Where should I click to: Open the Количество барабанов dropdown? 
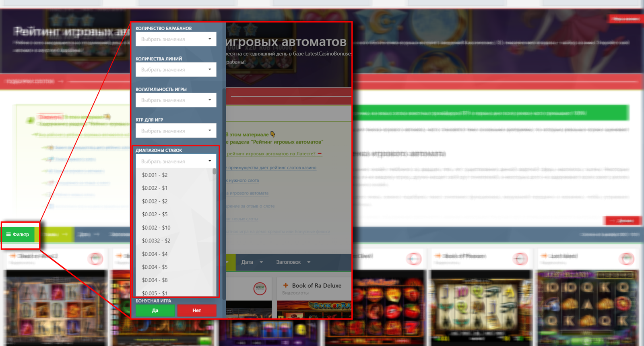click(176, 39)
